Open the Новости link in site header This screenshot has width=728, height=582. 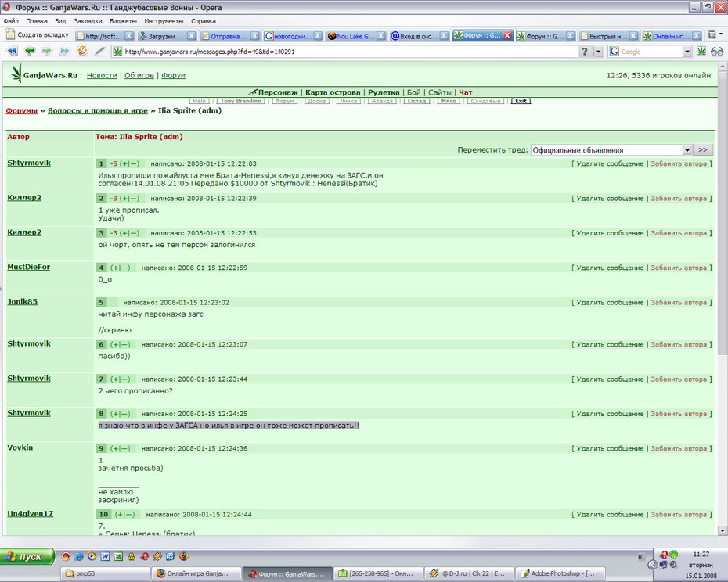point(102,75)
